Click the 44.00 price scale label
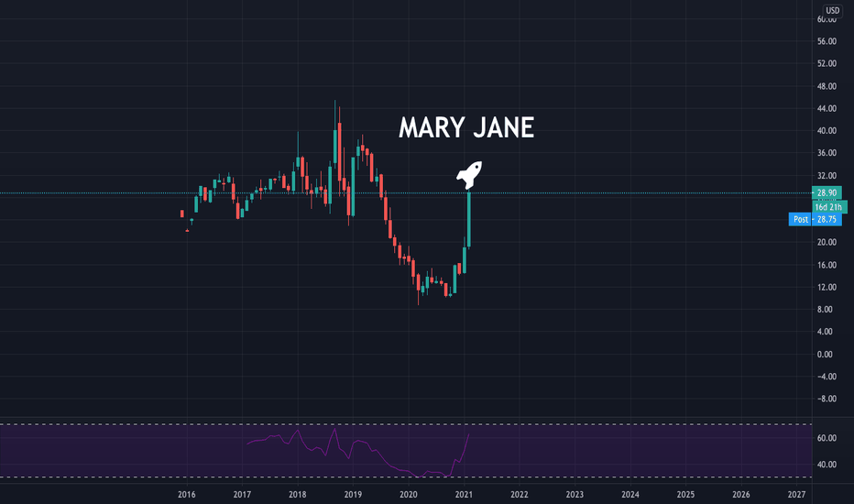Screen dimensions: 854x504 [827, 108]
